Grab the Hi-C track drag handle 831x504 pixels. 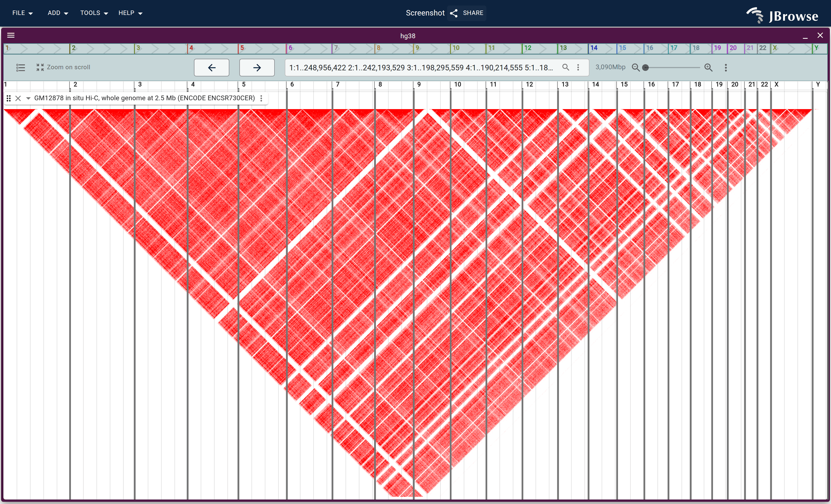pos(9,98)
